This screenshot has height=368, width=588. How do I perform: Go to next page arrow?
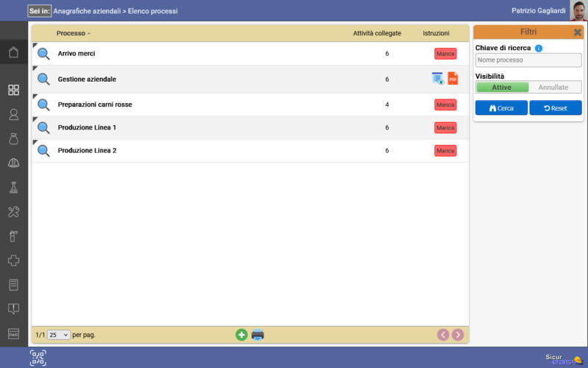pos(457,335)
